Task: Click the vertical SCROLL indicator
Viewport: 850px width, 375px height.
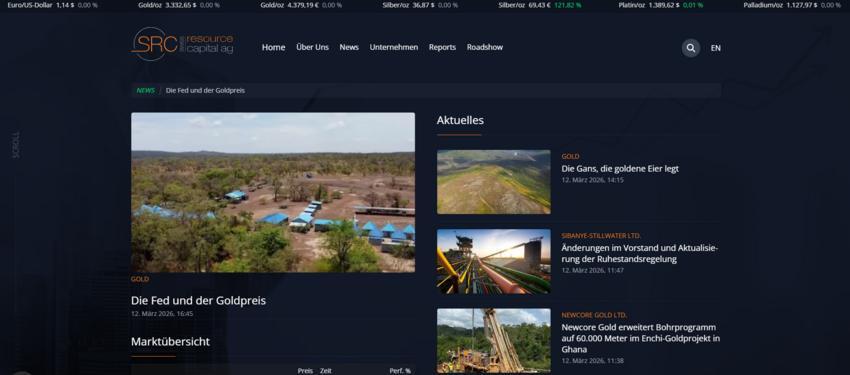Action: (16, 145)
